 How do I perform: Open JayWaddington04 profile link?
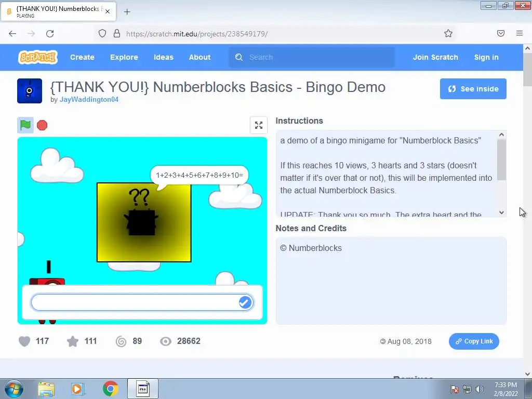click(x=89, y=99)
